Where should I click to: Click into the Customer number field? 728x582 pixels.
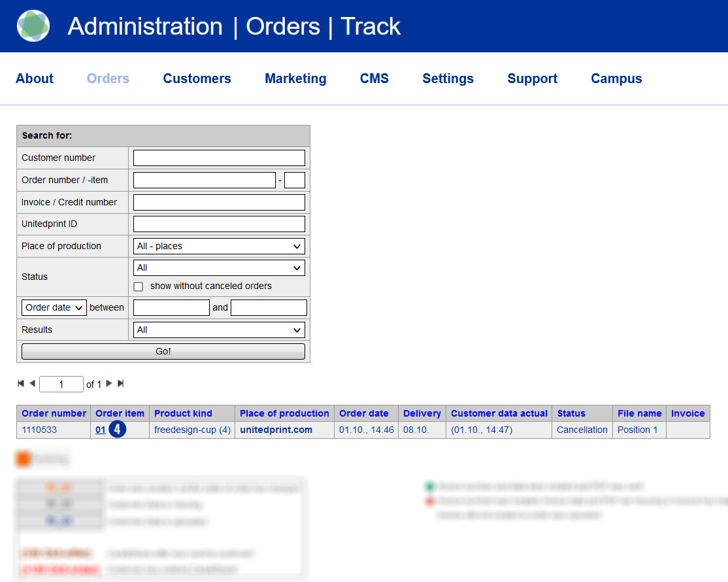click(x=219, y=158)
